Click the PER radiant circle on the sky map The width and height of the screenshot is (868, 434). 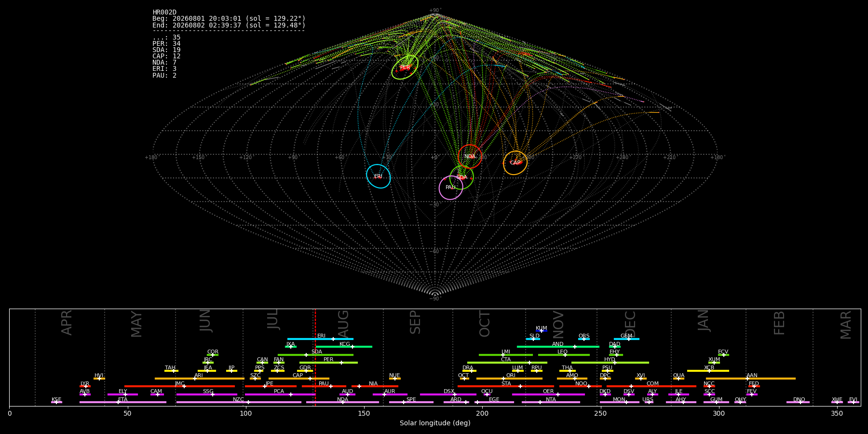point(405,68)
